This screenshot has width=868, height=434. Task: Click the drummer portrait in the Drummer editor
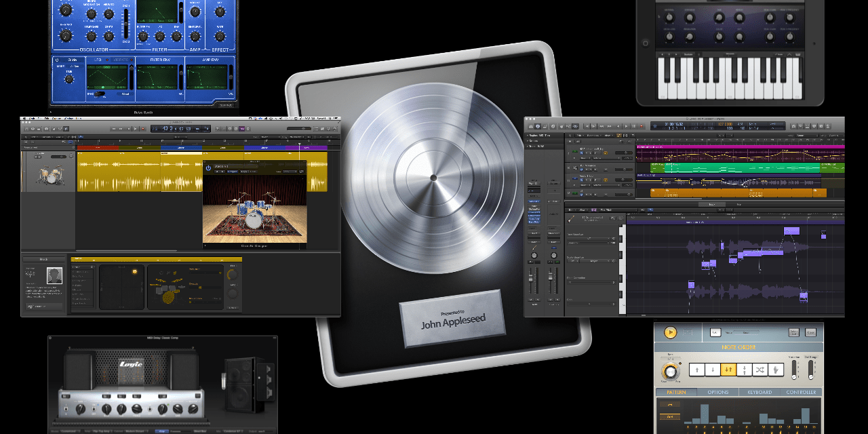point(54,275)
